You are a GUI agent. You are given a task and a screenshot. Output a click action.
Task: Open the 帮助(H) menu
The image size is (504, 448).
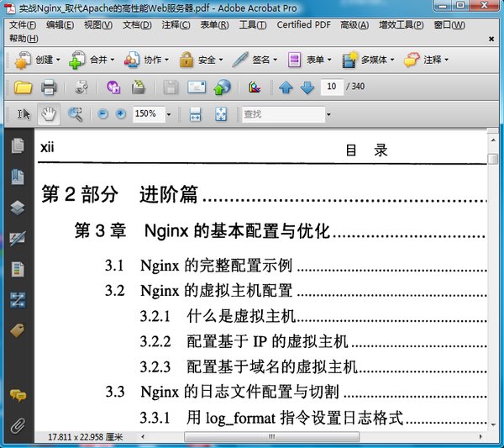24,39
